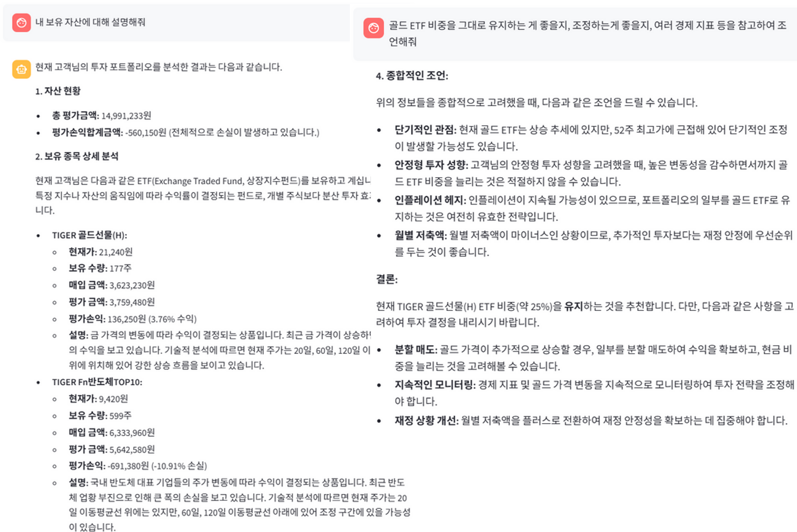
Task: Click the '1. 자산 현황' section heading
Action: click(58, 91)
